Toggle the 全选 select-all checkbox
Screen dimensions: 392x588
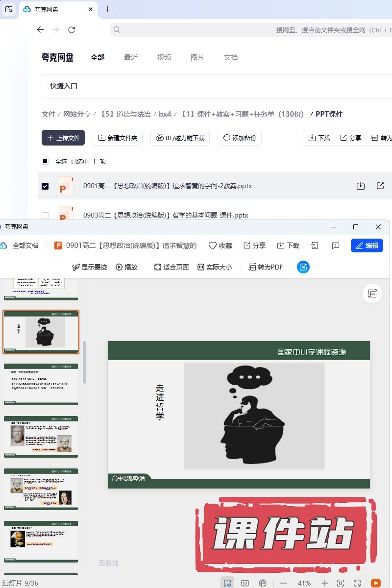coord(45,161)
